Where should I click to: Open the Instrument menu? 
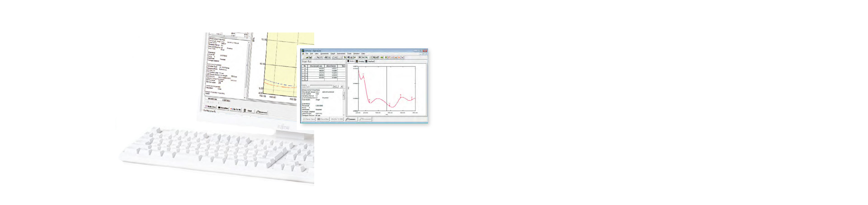341,54
